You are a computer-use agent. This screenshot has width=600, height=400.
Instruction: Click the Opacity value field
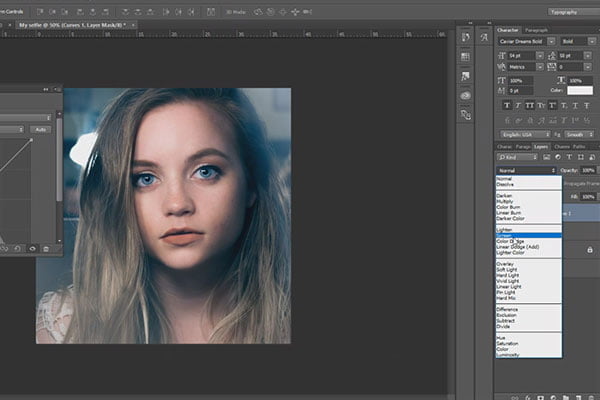[x=588, y=170]
